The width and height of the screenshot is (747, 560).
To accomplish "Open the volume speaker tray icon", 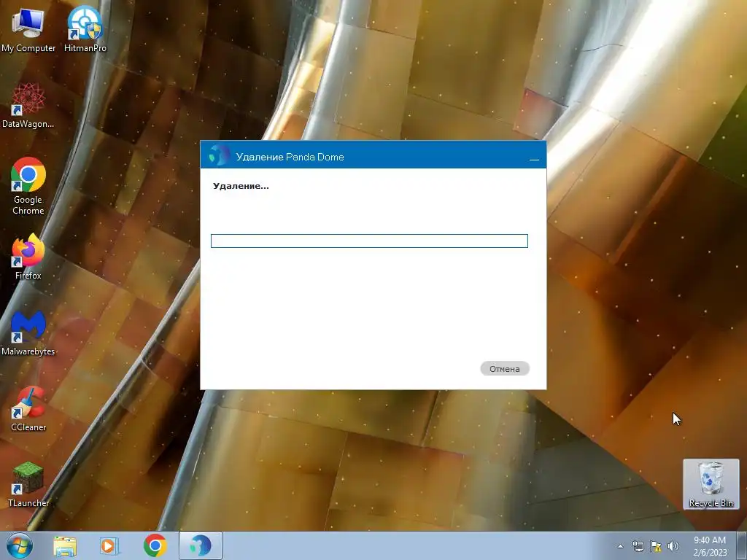I will point(673,546).
